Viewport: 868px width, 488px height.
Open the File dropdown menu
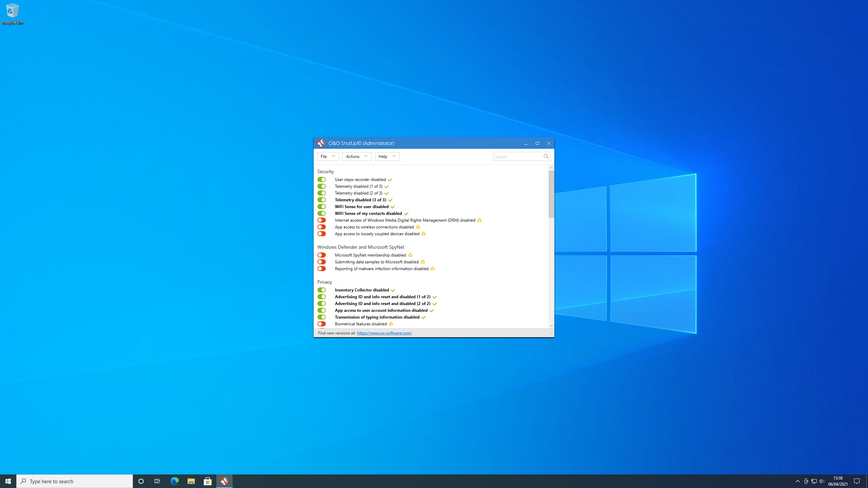[x=328, y=156]
